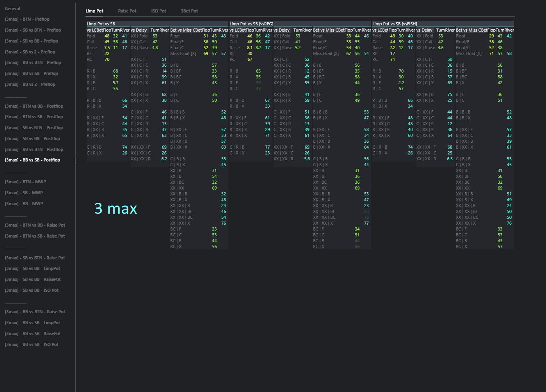
Task: Select the 3Bet Pot tab
Action: [x=189, y=11]
